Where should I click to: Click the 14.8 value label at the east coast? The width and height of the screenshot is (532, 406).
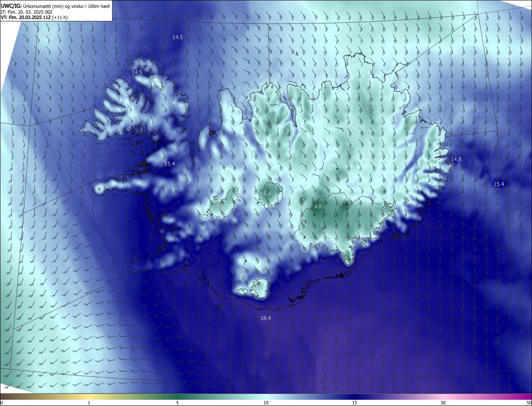point(456,159)
